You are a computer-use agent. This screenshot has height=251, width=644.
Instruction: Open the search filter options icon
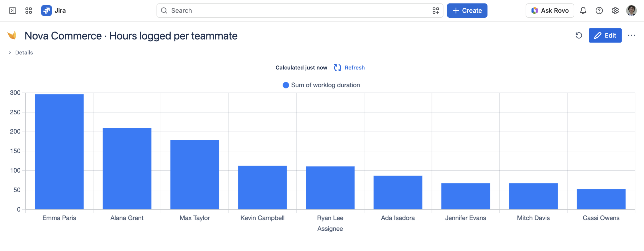coord(436,11)
